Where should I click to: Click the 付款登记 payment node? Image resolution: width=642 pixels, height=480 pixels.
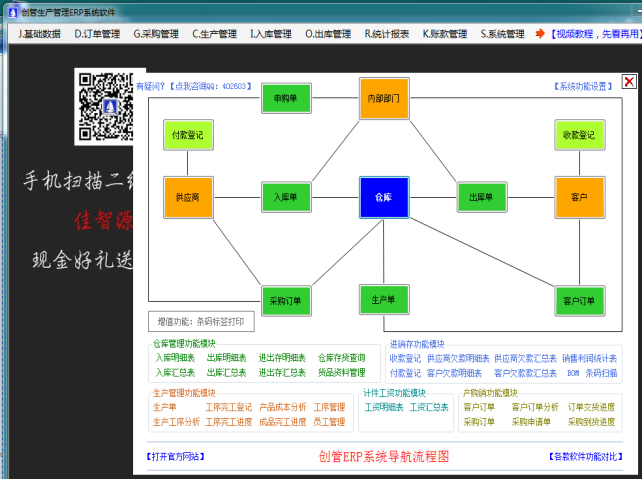coord(189,134)
